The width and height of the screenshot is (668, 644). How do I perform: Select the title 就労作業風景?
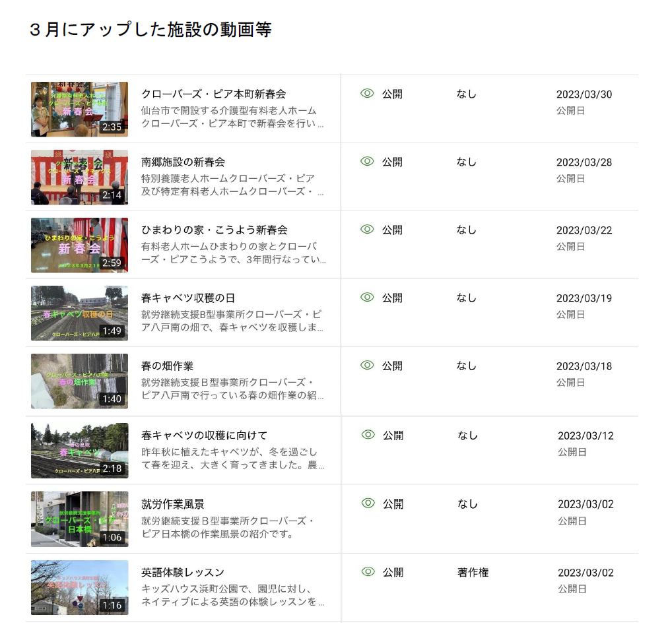point(172,504)
